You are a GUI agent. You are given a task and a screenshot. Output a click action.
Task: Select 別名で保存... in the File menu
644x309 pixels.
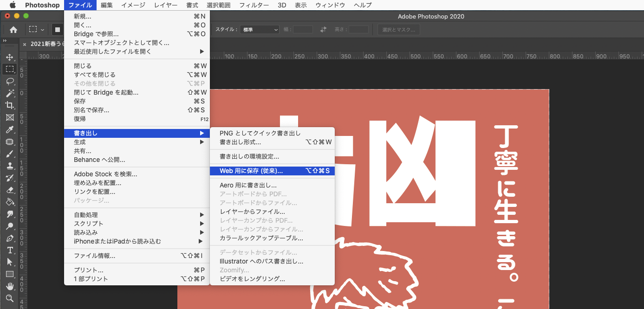tap(137, 110)
